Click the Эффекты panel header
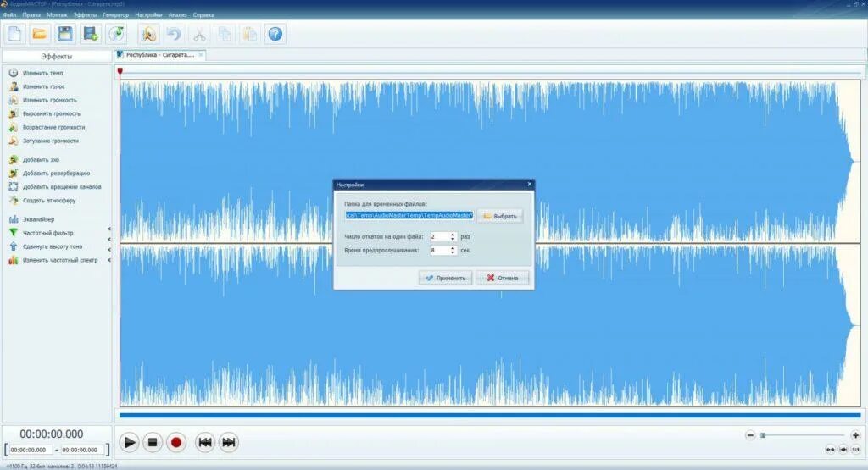 57,57
